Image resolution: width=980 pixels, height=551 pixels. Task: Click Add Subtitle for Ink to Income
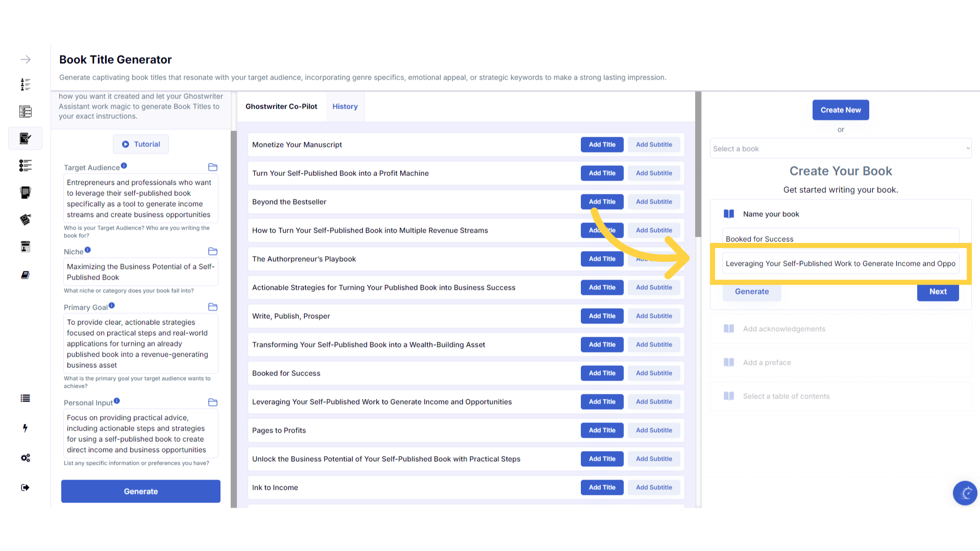[x=654, y=487]
